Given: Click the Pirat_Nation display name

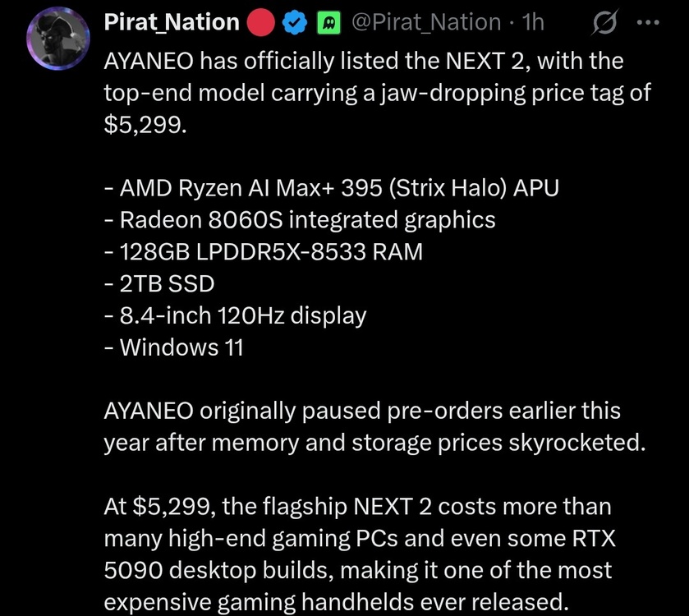Looking at the screenshot, I should (x=172, y=22).
